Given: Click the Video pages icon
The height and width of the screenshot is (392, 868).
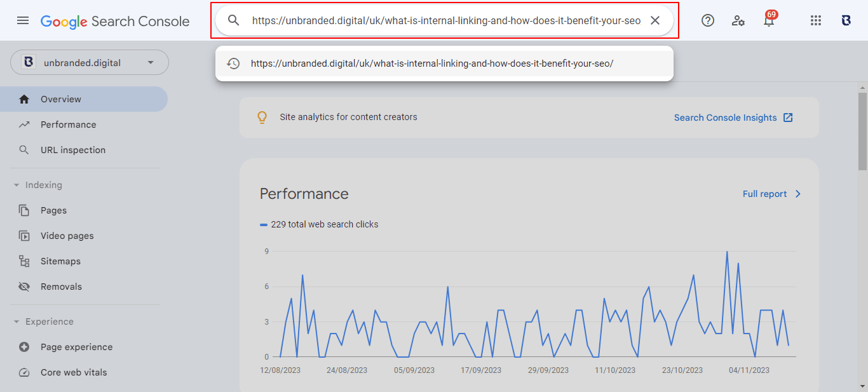Looking at the screenshot, I should point(24,236).
